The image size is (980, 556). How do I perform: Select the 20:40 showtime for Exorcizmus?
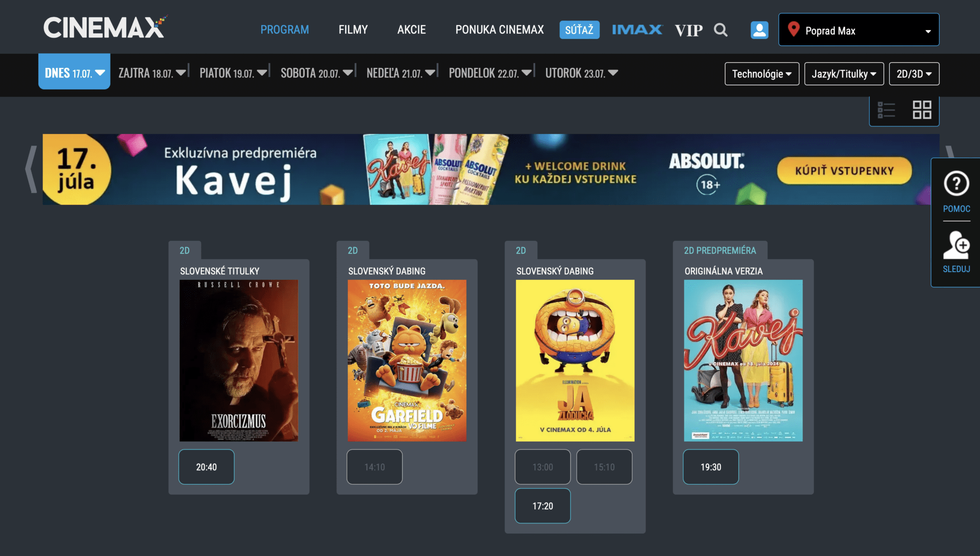(x=206, y=467)
